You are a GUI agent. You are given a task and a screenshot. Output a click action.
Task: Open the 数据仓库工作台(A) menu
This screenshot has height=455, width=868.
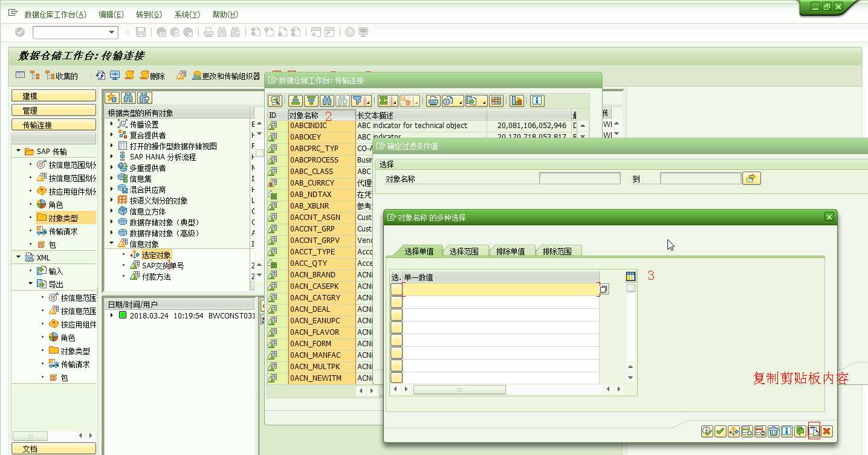pos(55,15)
